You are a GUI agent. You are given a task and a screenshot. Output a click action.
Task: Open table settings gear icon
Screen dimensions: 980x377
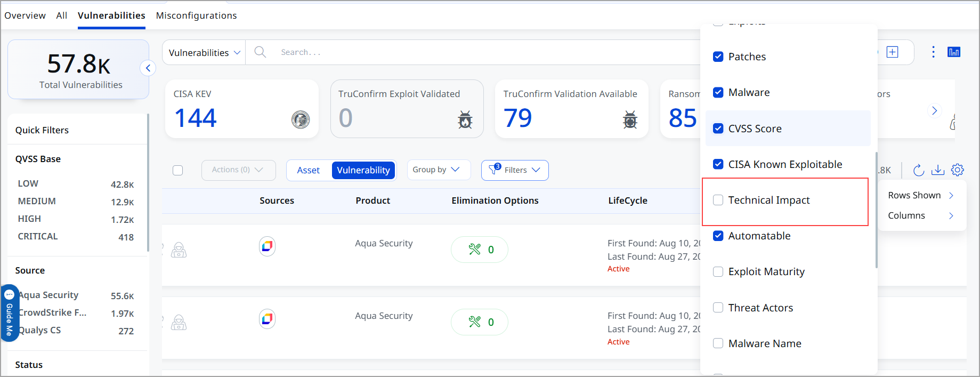(x=958, y=170)
